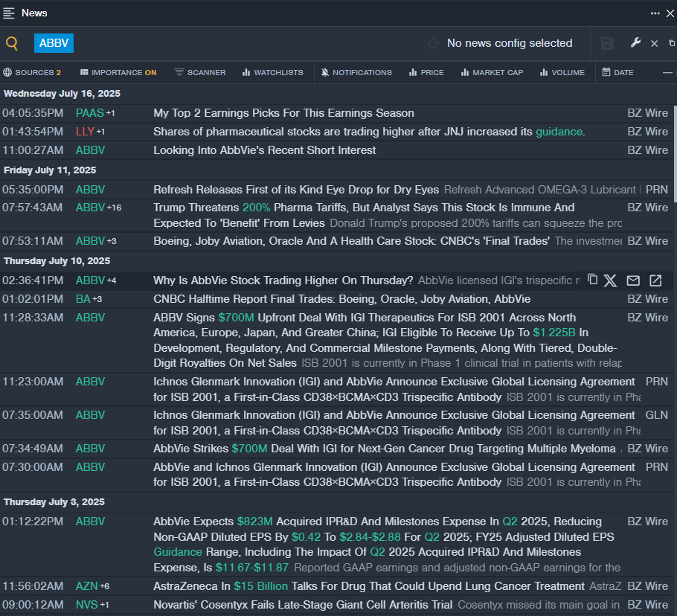
Task: Open the Market Cap filter
Action: click(492, 72)
